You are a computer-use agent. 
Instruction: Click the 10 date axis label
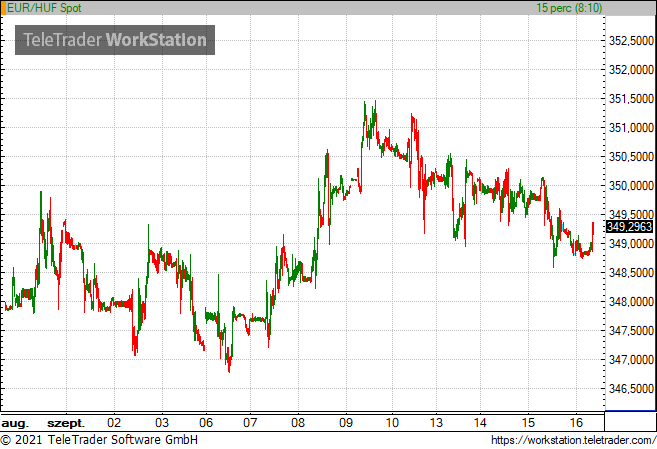pyautogui.click(x=392, y=423)
